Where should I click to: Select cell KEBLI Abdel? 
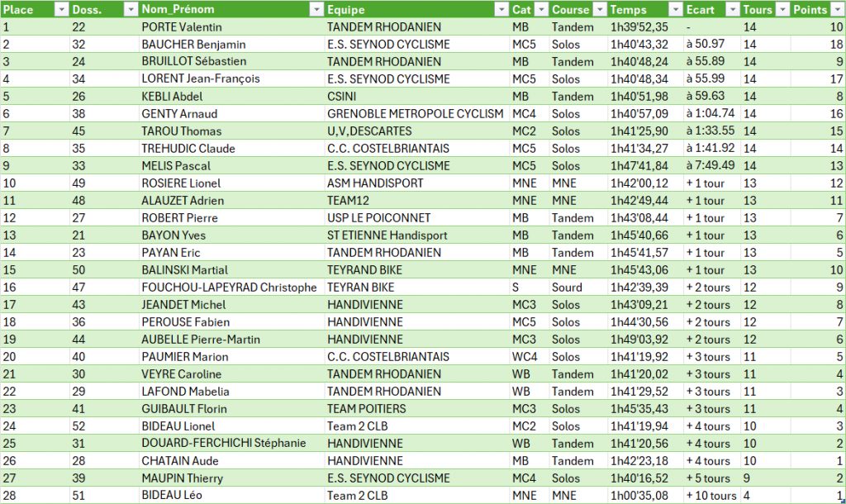tap(232, 96)
